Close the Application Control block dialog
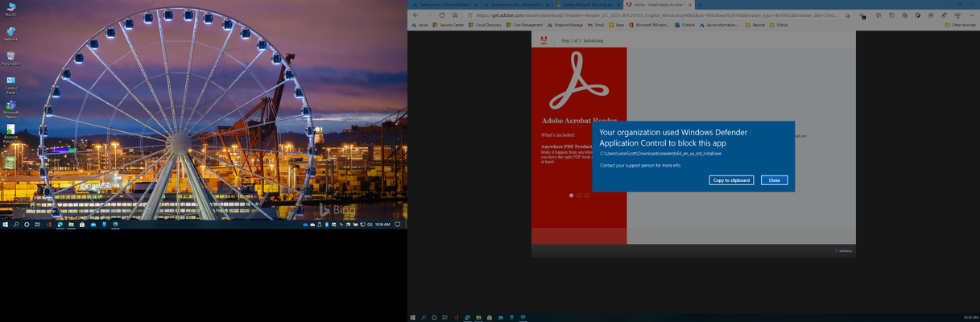The height and width of the screenshot is (322, 980). [x=774, y=180]
